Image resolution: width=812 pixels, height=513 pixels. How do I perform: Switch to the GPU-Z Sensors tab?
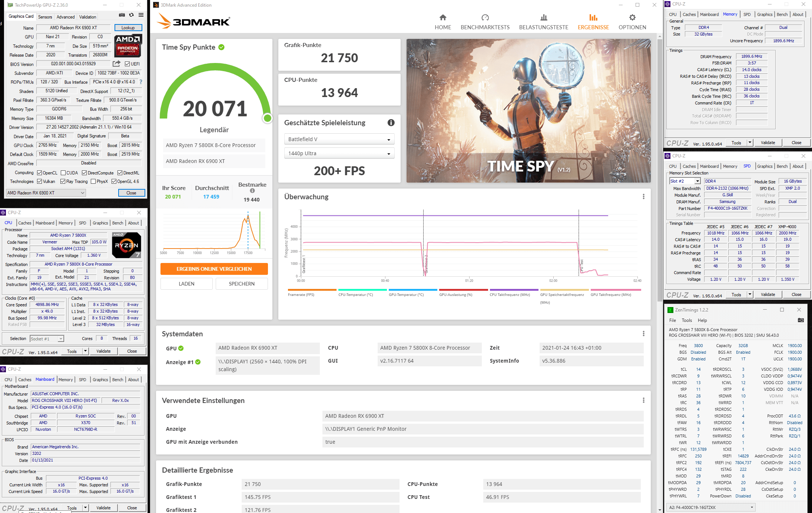click(x=45, y=17)
